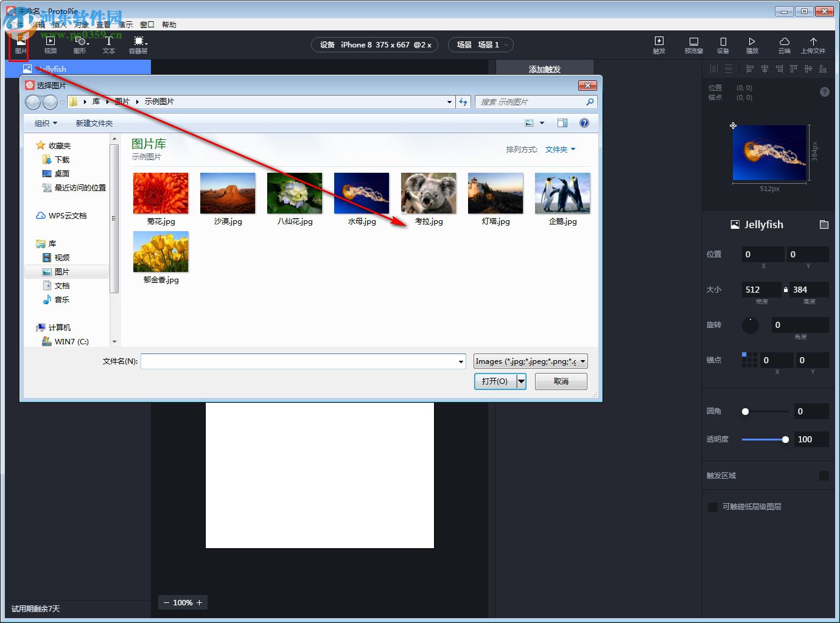Screen dimensions: 840x623
Task: Open the 容器层 container layer tool
Action: (x=139, y=45)
